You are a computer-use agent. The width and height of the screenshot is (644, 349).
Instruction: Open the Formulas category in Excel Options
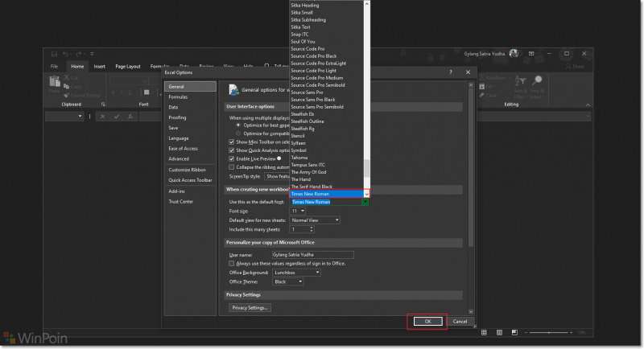[190, 97]
